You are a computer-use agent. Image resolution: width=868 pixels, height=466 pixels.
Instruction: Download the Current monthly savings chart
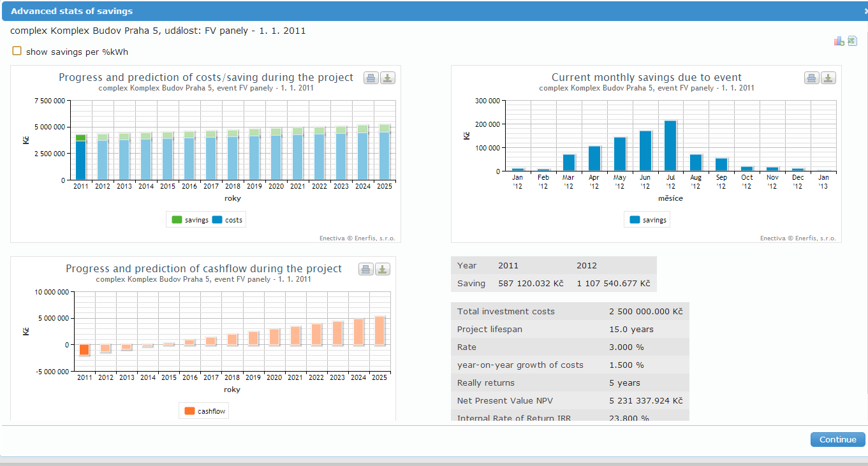tap(828, 78)
